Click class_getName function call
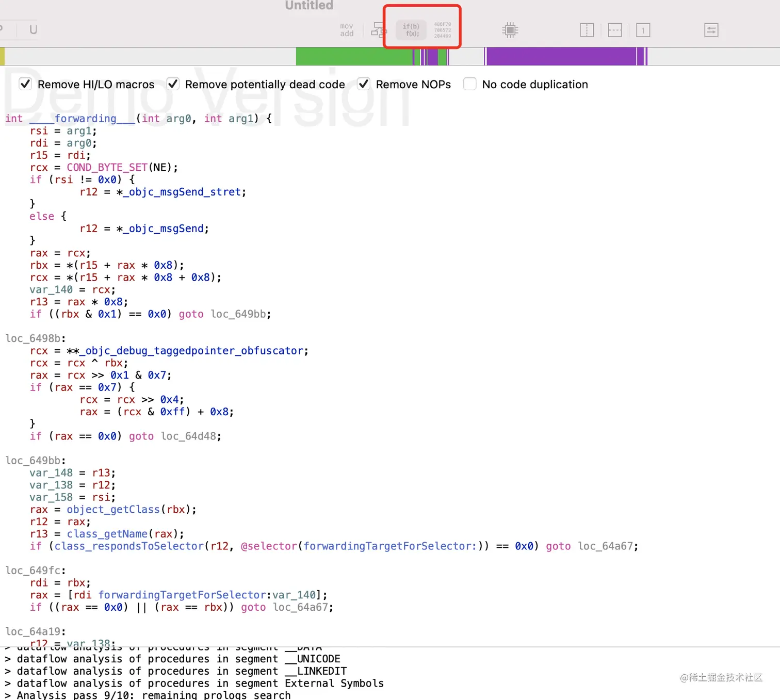Image resolution: width=780 pixels, height=700 pixels. pyautogui.click(x=107, y=534)
